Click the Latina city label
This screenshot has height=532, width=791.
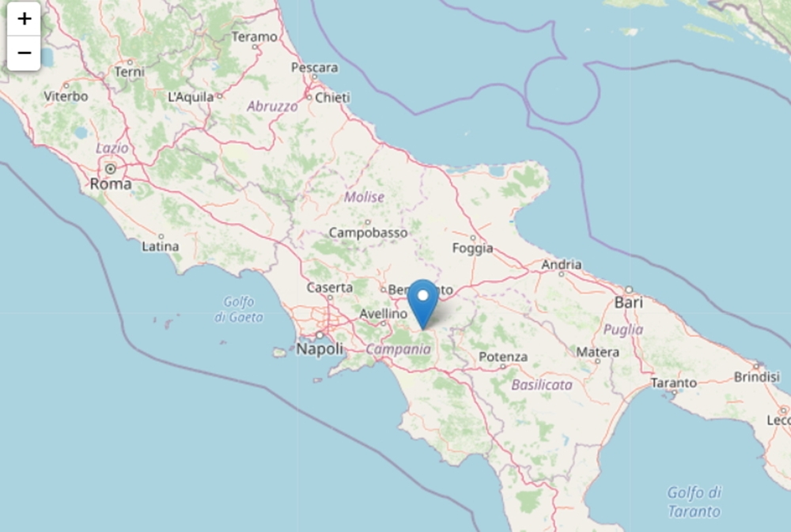161,247
